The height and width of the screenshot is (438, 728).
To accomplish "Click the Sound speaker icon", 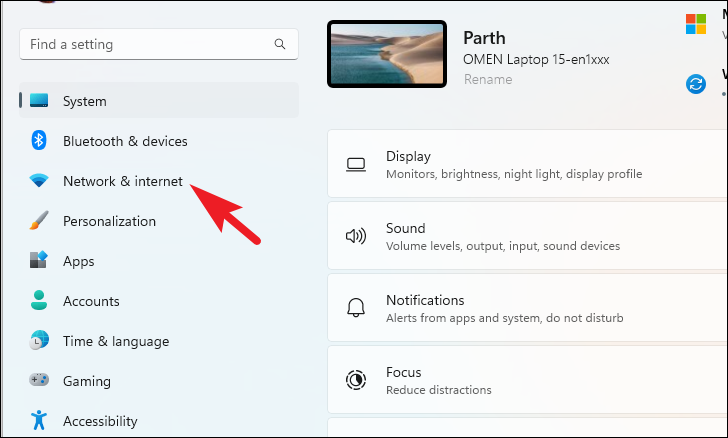I will pyautogui.click(x=356, y=236).
